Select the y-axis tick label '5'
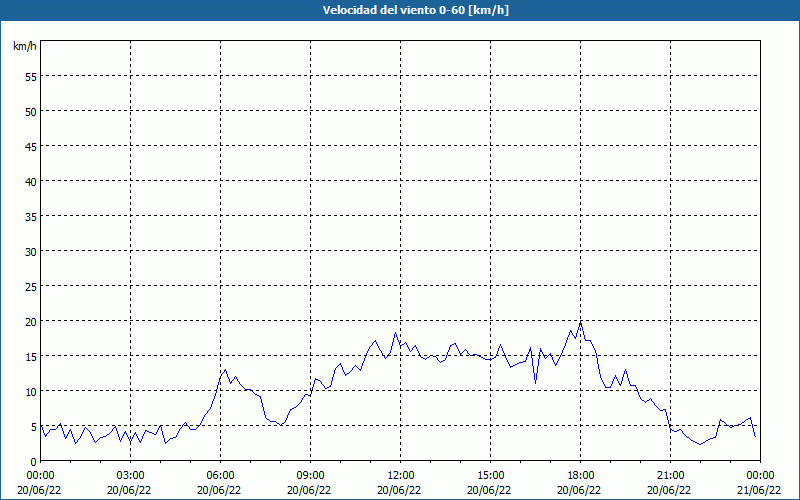Image resolution: width=800 pixels, height=500 pixels. coord(34,427)
